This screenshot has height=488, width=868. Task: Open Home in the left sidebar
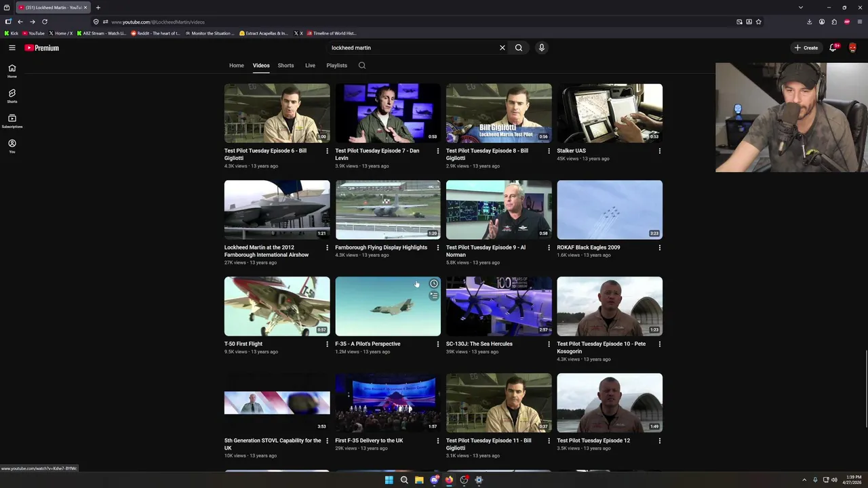[x=12, y=70]
